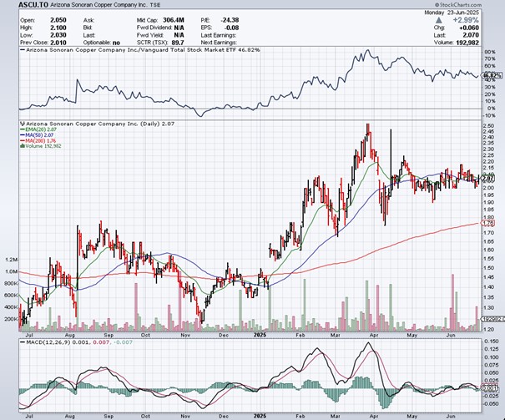505x420 pixels.
Task: Select the ASCU.TO ticker symbol
Action: (33, 5)
